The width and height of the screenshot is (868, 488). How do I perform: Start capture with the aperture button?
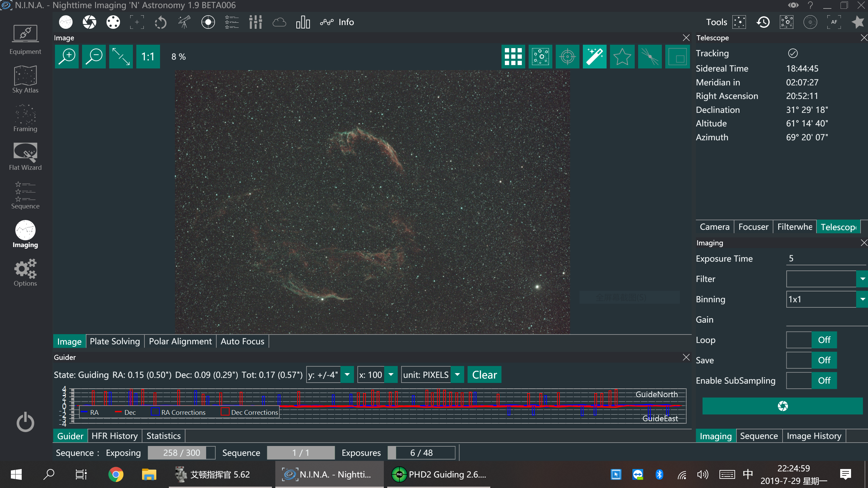point(783,406)
